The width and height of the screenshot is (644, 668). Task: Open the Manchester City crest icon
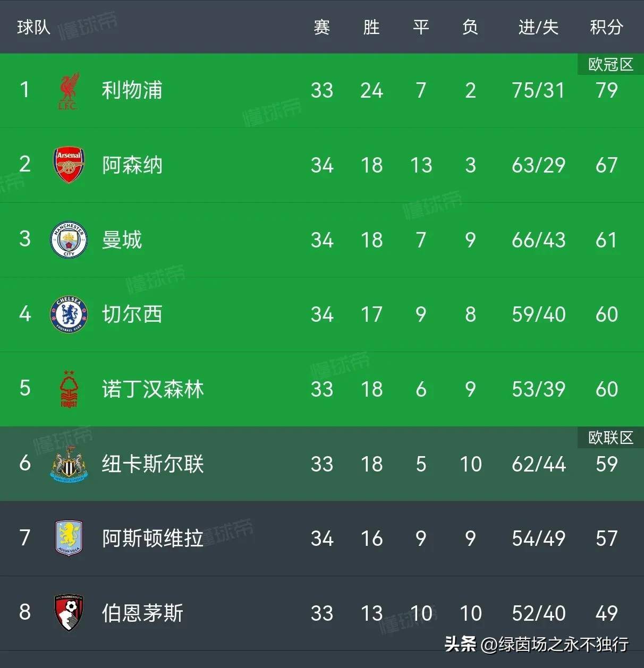[69, 240]
